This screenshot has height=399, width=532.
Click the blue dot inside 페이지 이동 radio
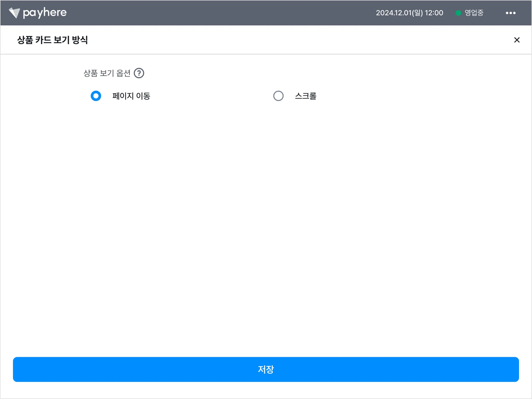point(96,96)
